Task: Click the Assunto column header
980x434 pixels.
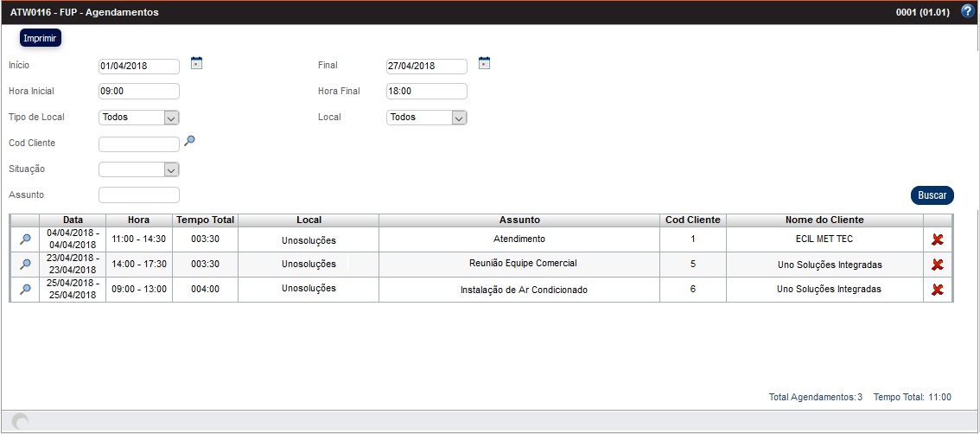Action: tap(519, 220)
